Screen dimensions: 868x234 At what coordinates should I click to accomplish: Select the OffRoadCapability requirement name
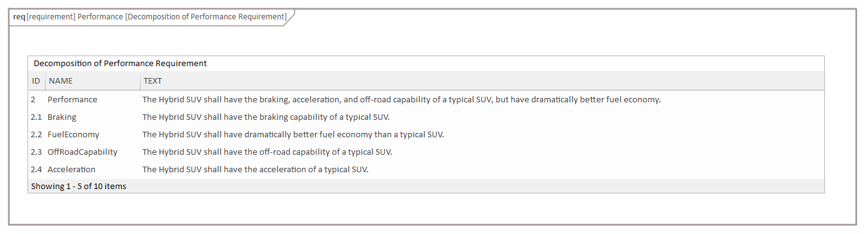pyautogui.click(x=82, y=152)
